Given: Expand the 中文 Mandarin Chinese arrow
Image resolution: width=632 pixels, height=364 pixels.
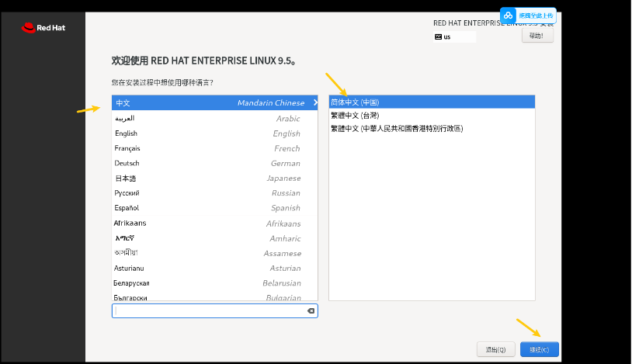Looking at the screenshot, I should (x=315, y=102).
